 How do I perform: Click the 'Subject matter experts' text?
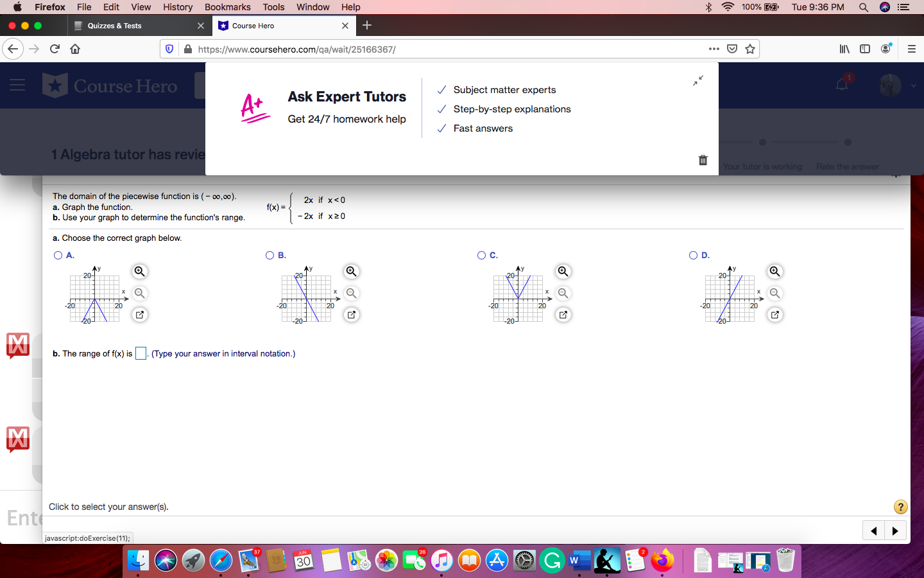(x=504, y=90)
